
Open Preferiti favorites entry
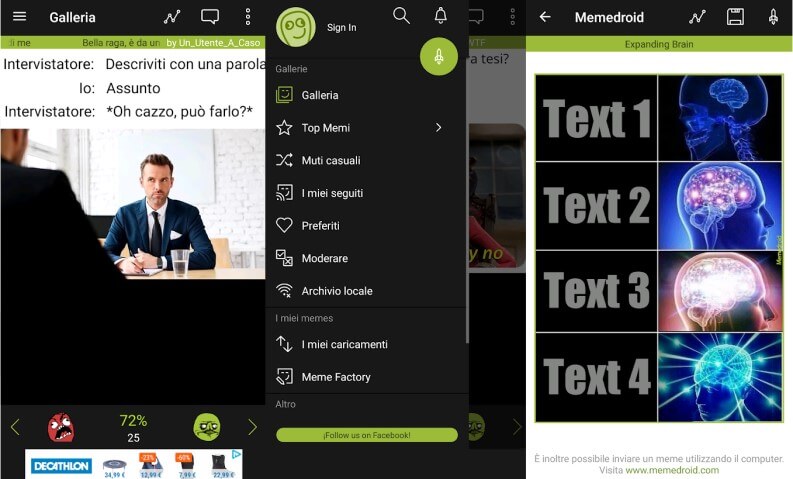pos(367,226)
